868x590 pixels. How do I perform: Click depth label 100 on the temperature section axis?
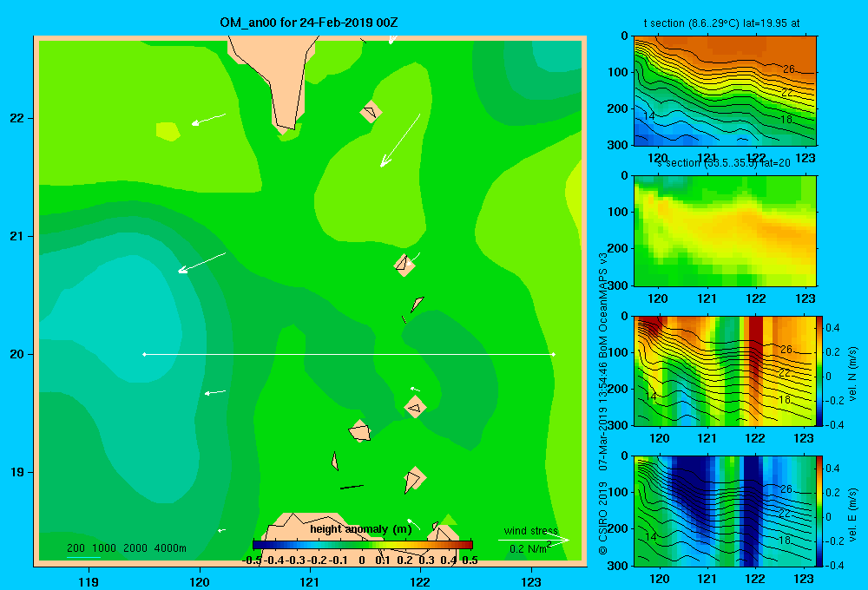point(618,72)
